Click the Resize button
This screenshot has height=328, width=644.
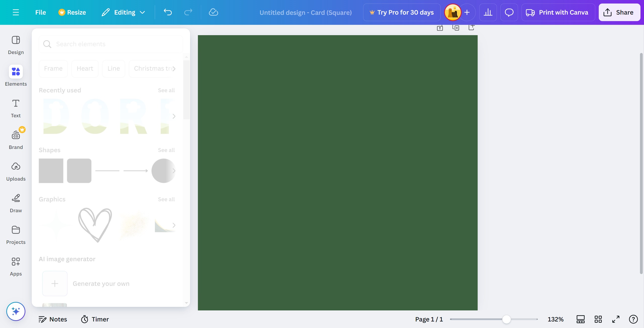coord(72,12)
